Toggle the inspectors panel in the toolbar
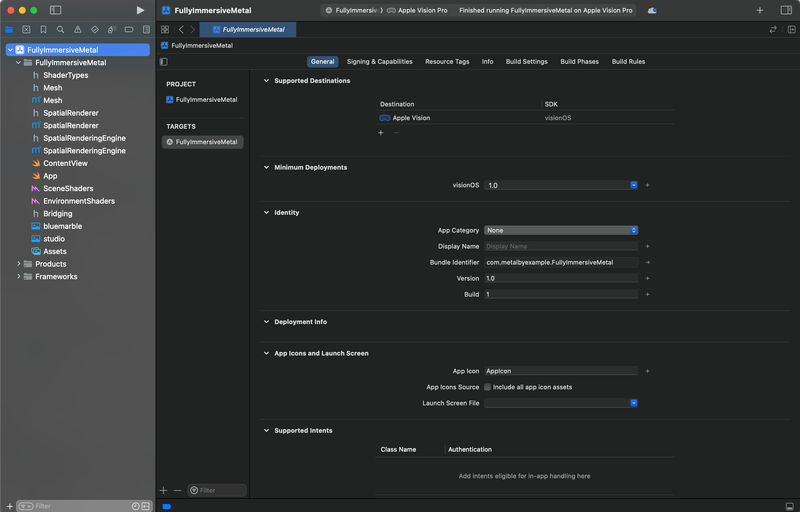Viewport: 800px width, 512px height. click(x=786, y=10)
